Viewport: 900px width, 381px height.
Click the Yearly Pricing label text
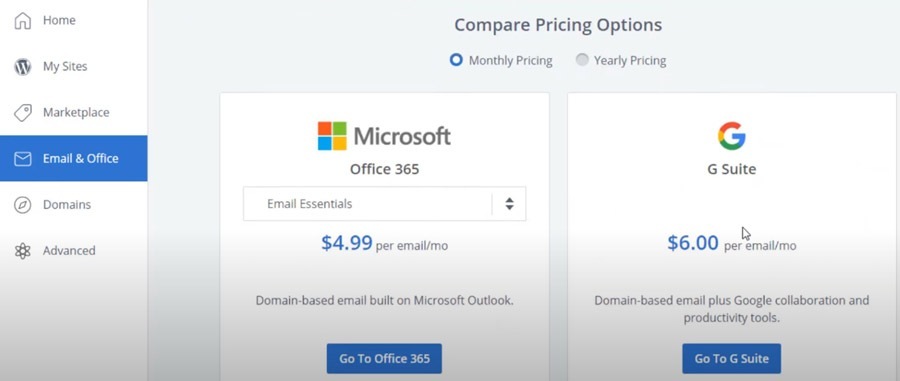(x=630, y=60)
